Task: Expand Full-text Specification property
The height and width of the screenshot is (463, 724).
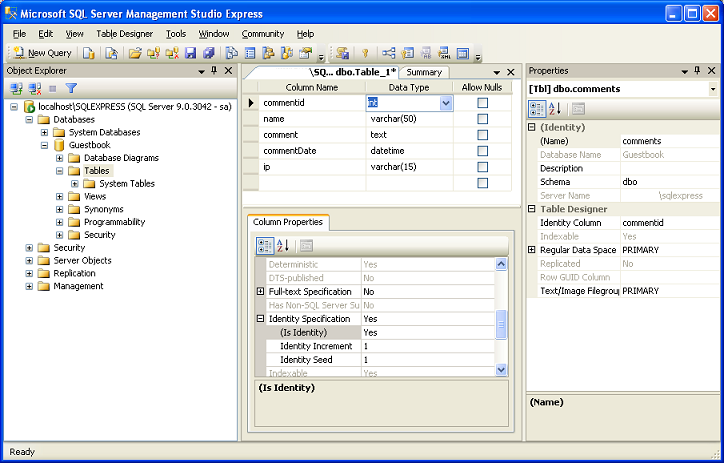Action: tap(260, 291)
